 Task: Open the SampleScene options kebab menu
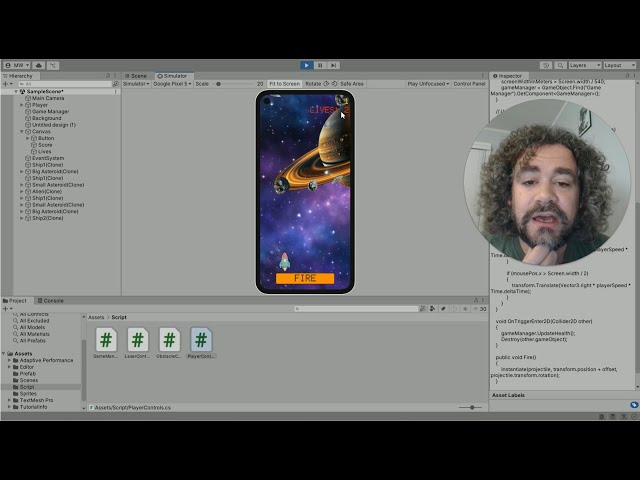tap(116, 91)
